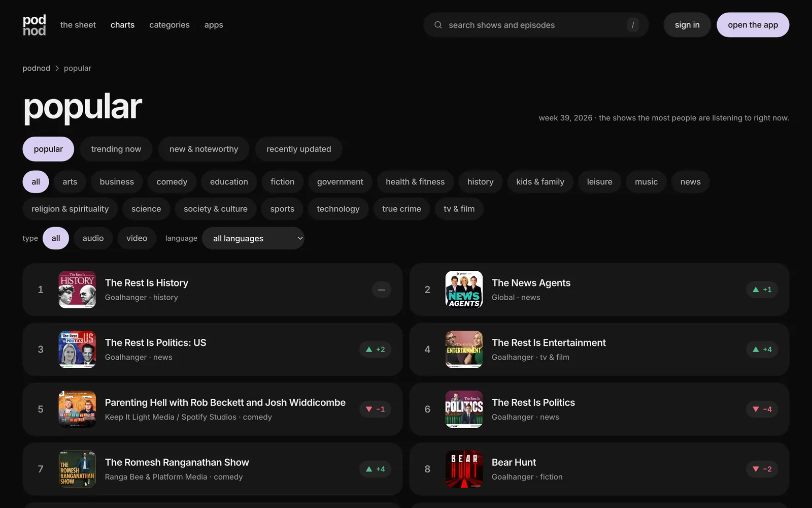Filter by fiction category
Screen dimensions: 812x508
(283, 182)
